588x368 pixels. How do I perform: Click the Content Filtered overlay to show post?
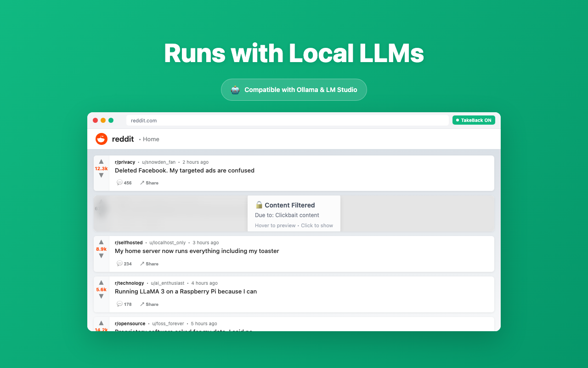pyautogui.click(x=294, y=213)
